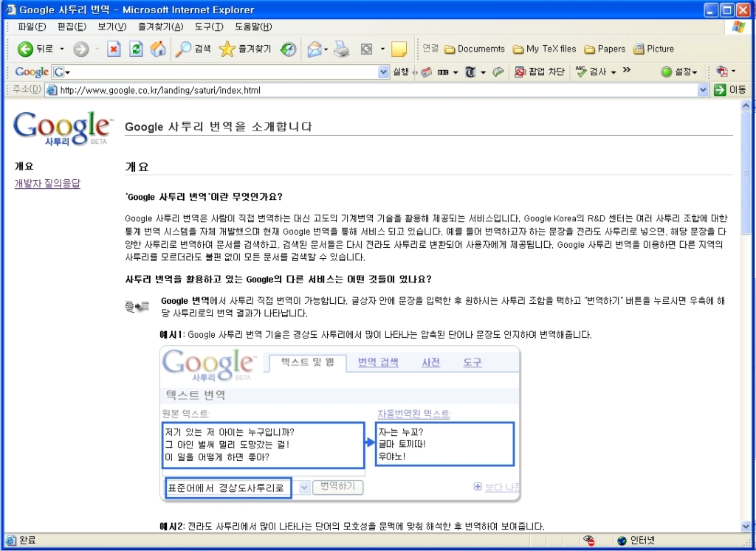Click the Google toolbar send-to icon
756x551 pixels.
point(498,72)
